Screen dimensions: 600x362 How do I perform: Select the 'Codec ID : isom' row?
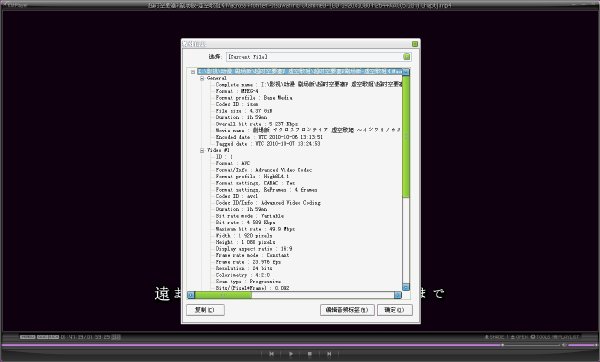click(237, 104)
